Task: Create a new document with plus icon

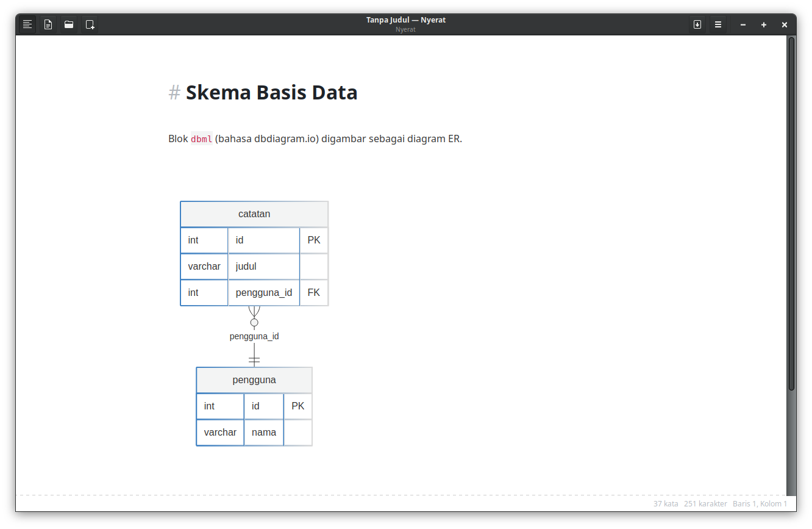Action: tap(90, 24)
